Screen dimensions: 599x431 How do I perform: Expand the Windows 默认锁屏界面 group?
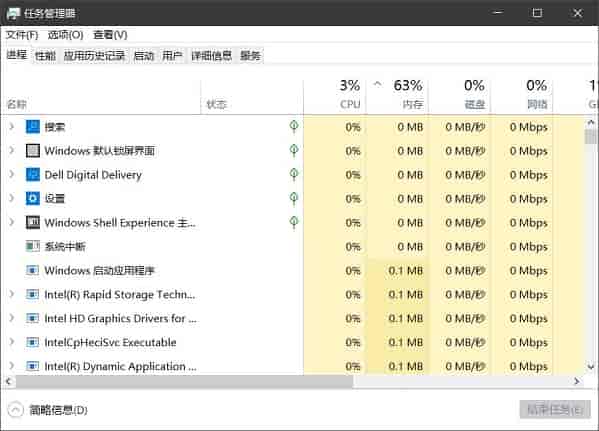tap(11, 150)
